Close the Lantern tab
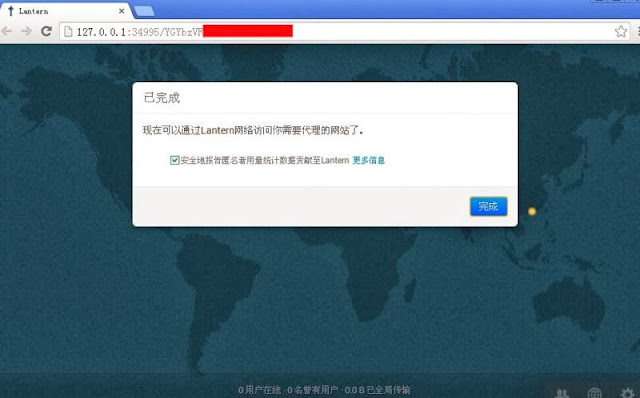Screen dimensions: 640x398 coord(121,11)
